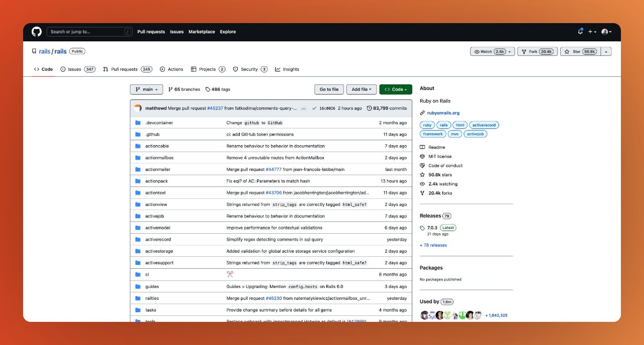Select the activerecord topic tag
644x345 pixels.
click(x=485, y=125)
